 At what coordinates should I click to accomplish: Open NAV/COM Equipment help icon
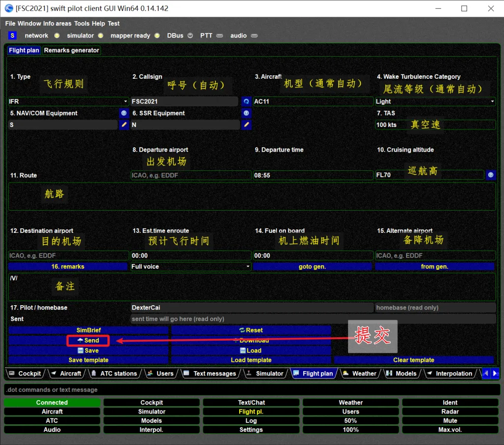pyautogui.click(x=124, y=113)
